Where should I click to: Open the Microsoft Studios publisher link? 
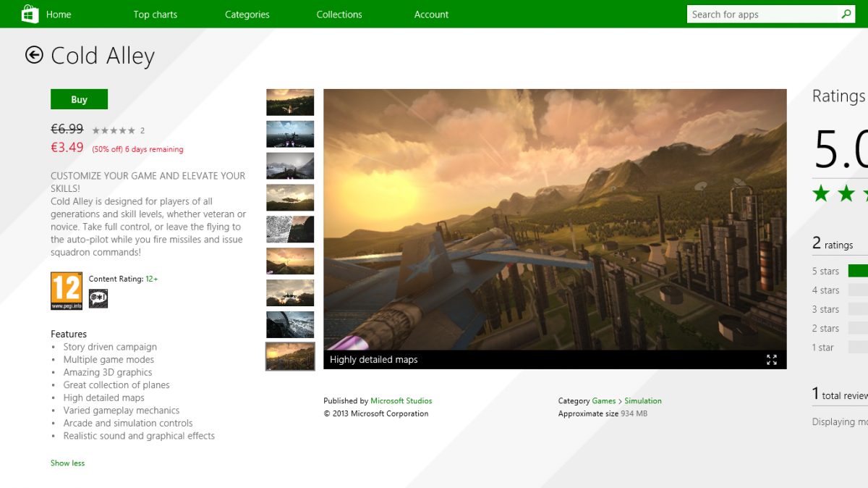tap(401, 401)
